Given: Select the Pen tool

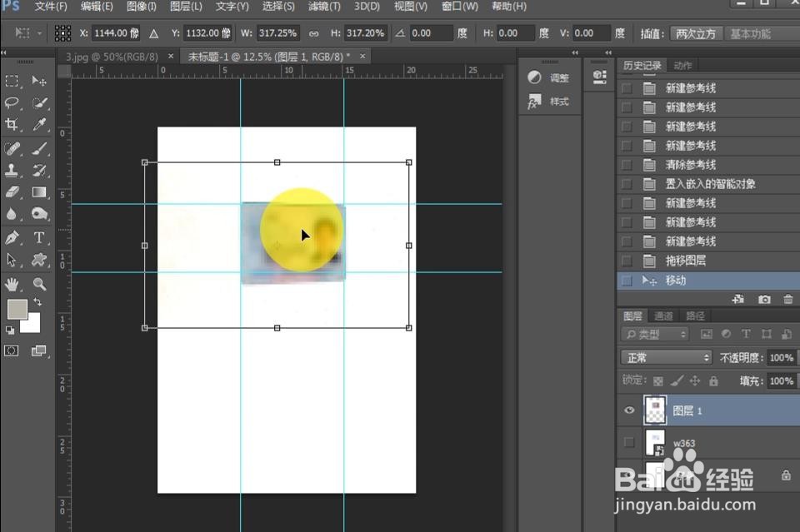Looking at the screenshot, I should click(12, 237).
